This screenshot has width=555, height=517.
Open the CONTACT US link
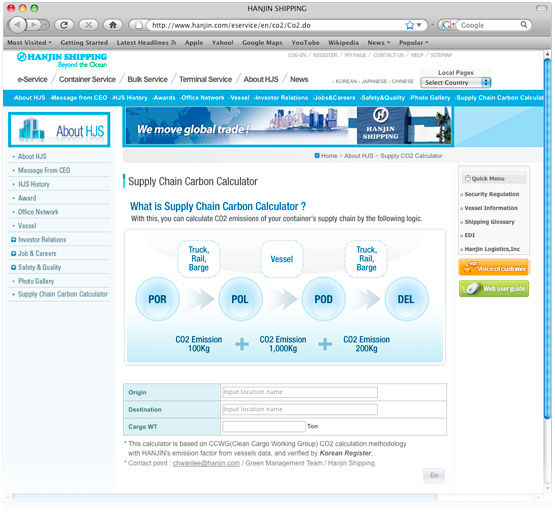point(388,55)
